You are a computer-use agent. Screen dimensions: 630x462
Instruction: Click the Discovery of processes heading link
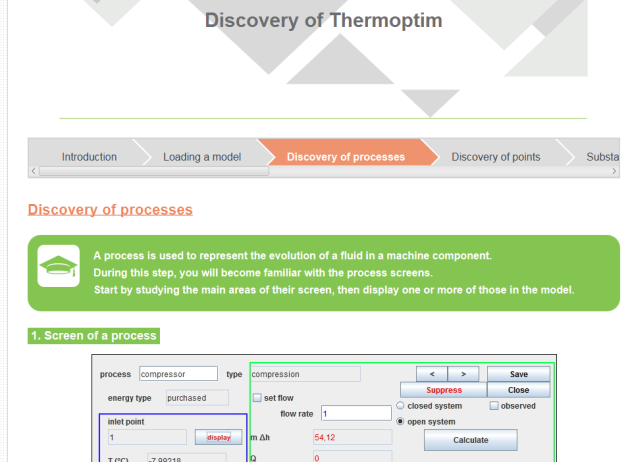110,210
